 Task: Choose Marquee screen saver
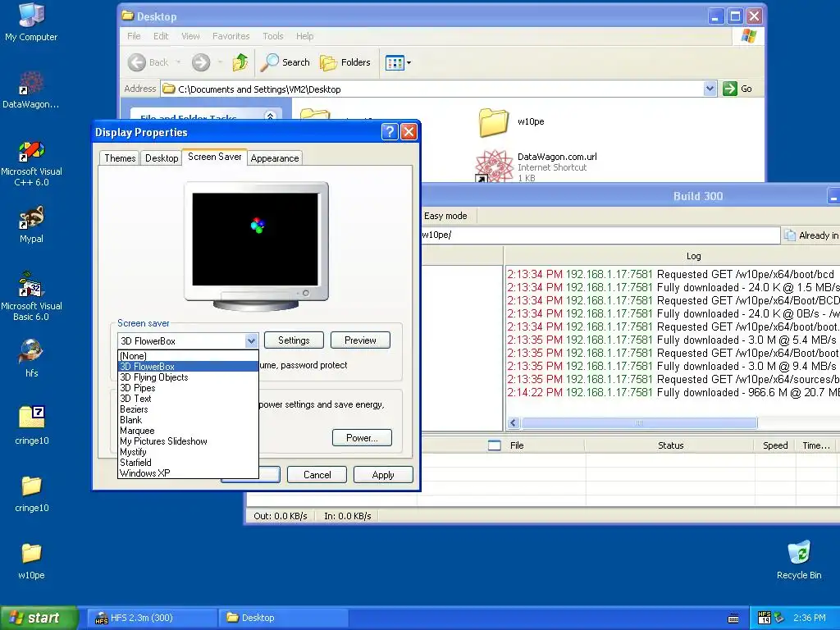188,431
